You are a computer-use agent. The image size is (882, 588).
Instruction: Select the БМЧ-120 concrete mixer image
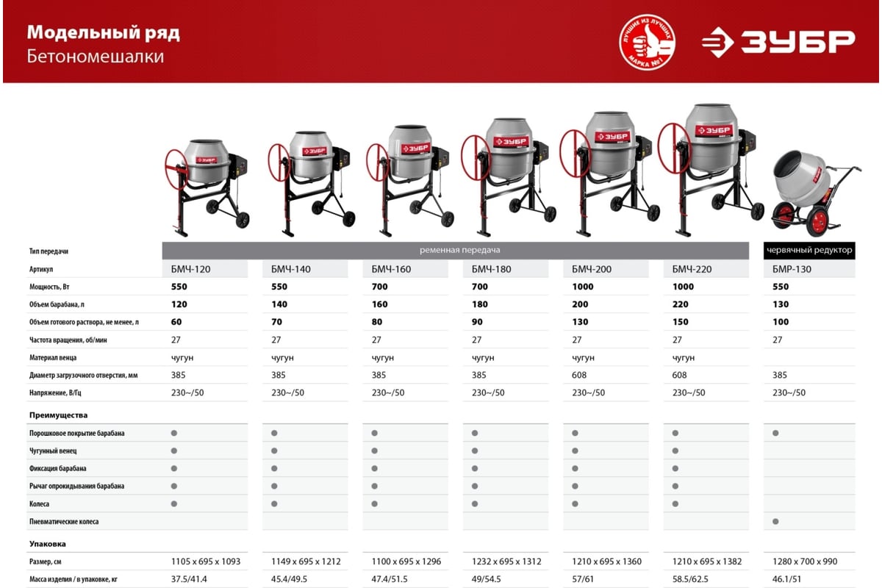click(x=206, y=184)
